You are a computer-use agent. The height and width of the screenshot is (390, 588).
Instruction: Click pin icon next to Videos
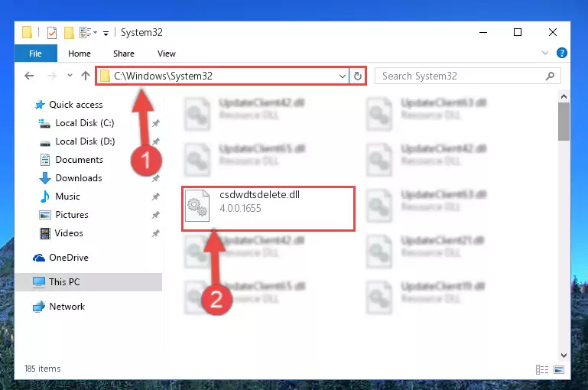[156, 233]
